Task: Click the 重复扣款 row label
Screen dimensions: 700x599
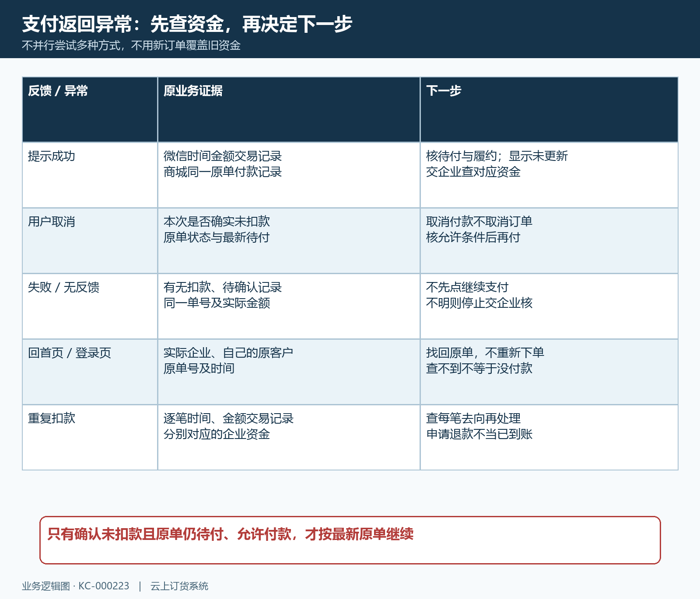Action: (x=52, y=418)
